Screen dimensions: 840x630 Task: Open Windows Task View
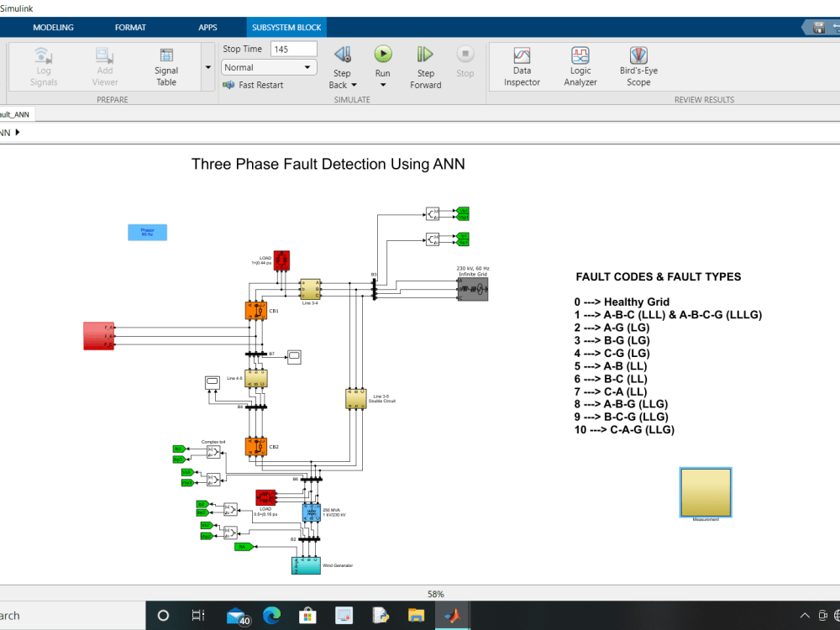coord(198,616)
